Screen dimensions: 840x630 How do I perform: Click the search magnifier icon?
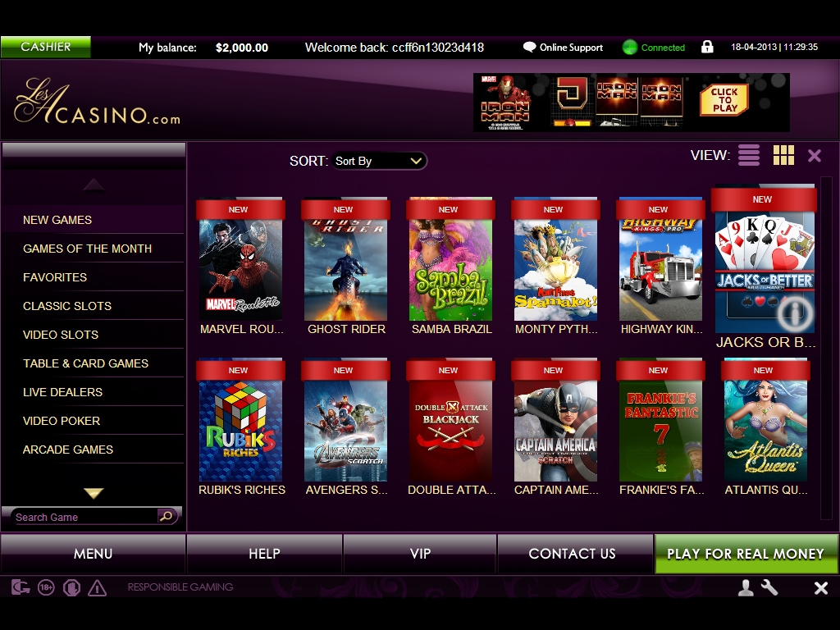pyautogui.click(x=167, y=516)
